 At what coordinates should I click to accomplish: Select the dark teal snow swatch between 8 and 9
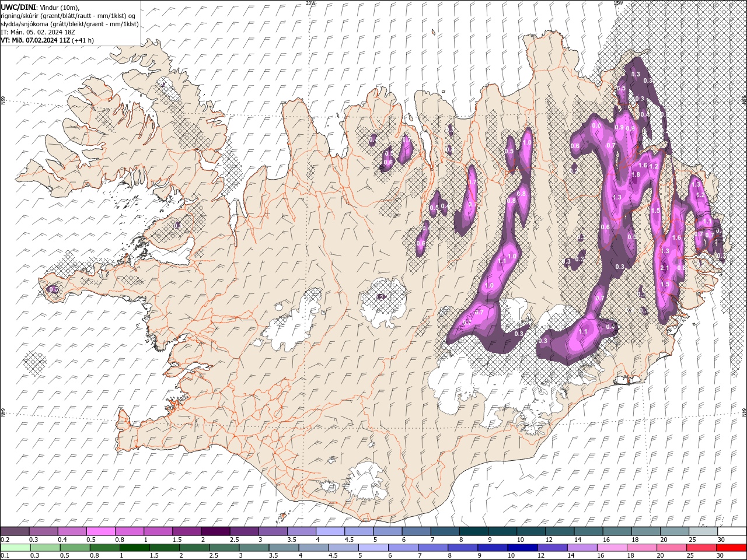pyautogui.click(x=473, y=531)
